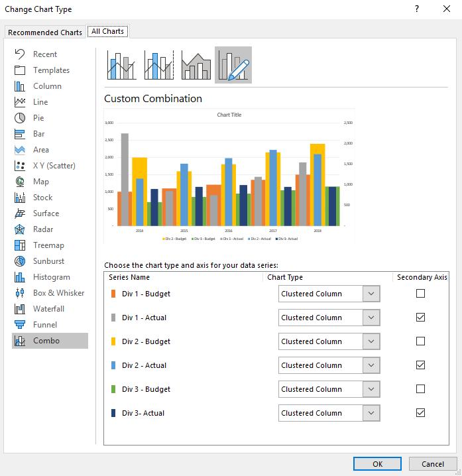Pick the Stacked Area - Clustered Column icon
The width and height of the screenshot is (462, 476).
point(196,65)
